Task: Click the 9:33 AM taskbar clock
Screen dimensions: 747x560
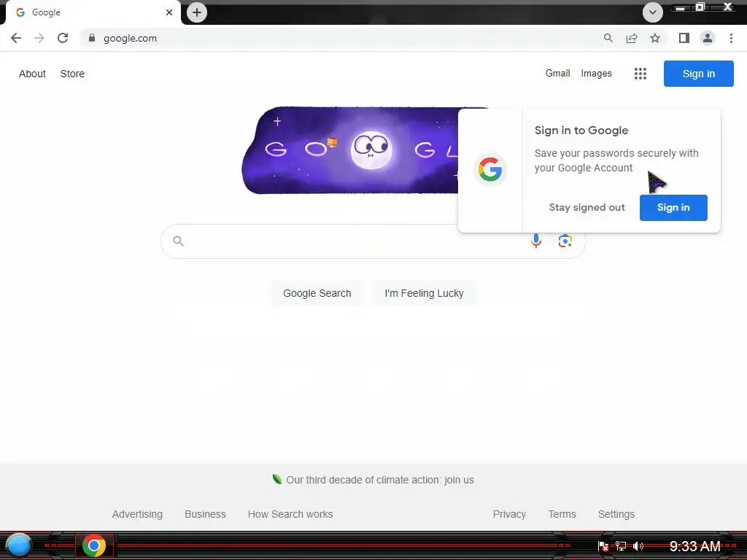Action: coord(694,546)
